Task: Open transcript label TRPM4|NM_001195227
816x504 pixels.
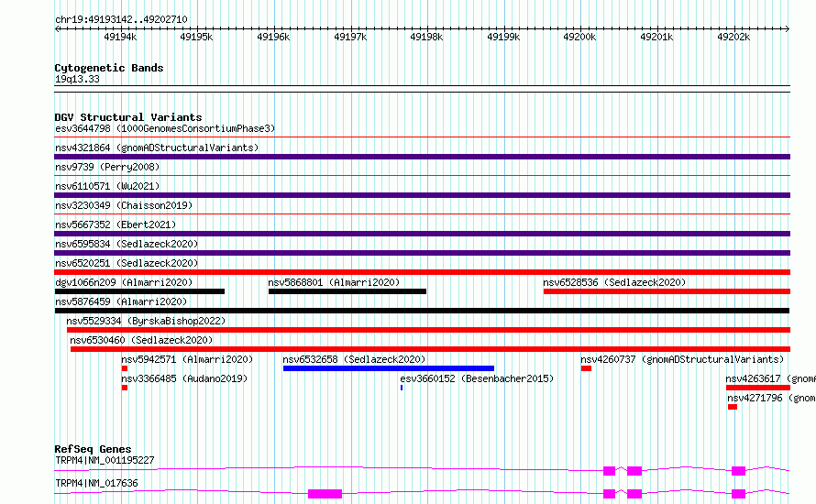Action: coord(105,460)
